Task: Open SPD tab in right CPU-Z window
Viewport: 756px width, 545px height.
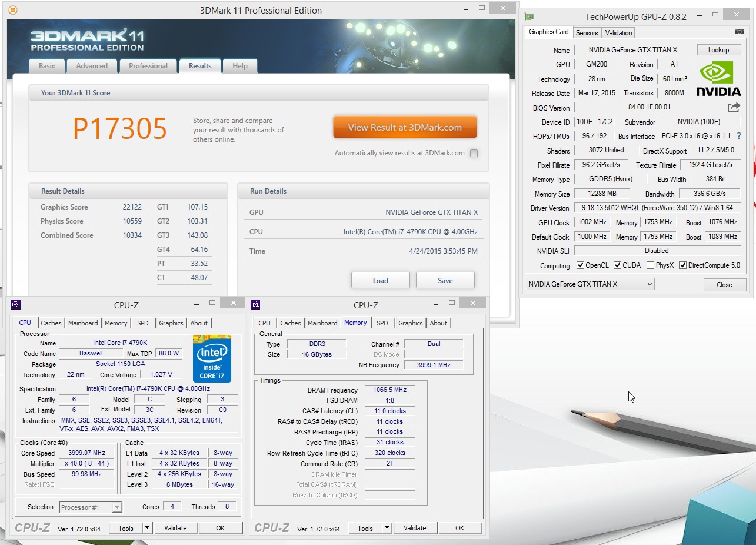Action: pos(382,323)
